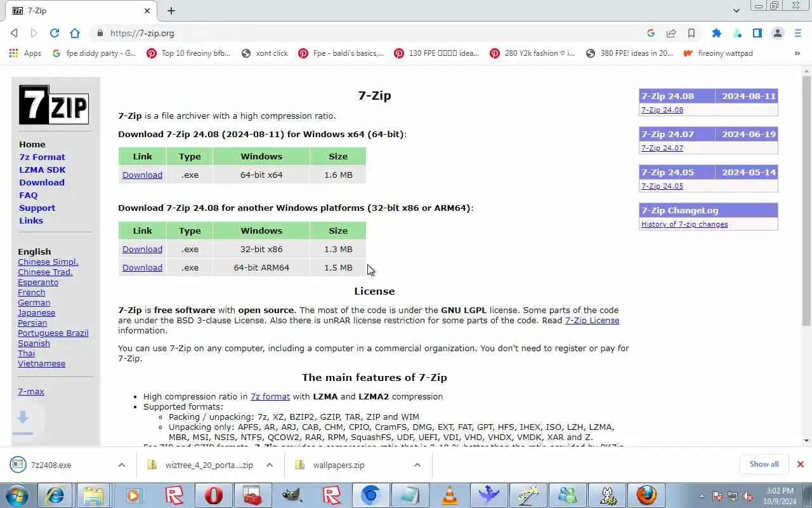Open the user profile avatar
Image resolution: width=812 pixels, height=508 pixels.
(778, 33)
